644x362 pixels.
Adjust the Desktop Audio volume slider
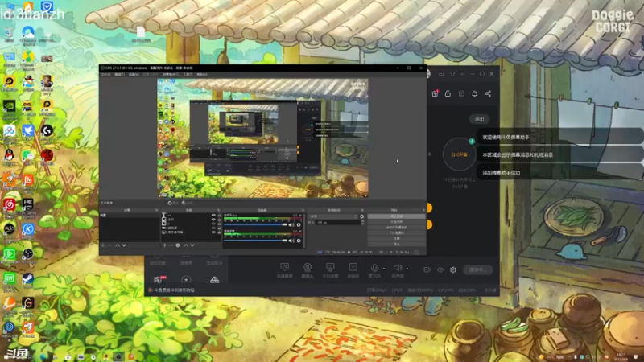click(255, 241)
